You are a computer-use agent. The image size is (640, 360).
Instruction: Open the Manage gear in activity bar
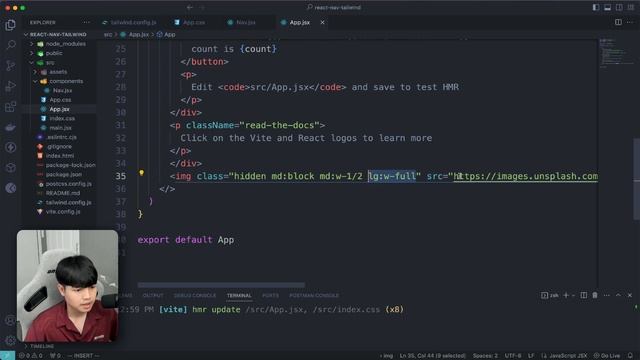[x=11, y=340]
